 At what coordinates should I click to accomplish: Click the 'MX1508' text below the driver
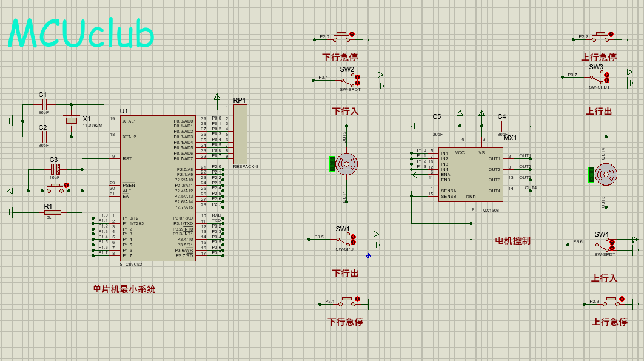491,210
